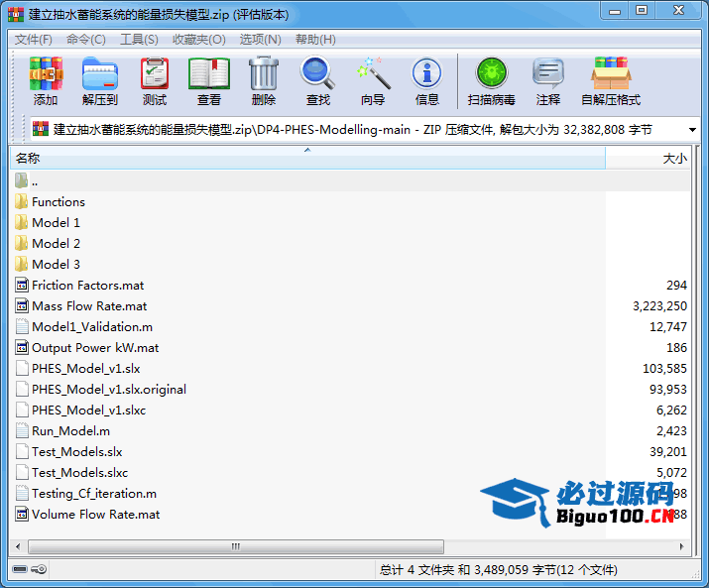
Task: Select the Model 3 folder
Action: (57, 264)
